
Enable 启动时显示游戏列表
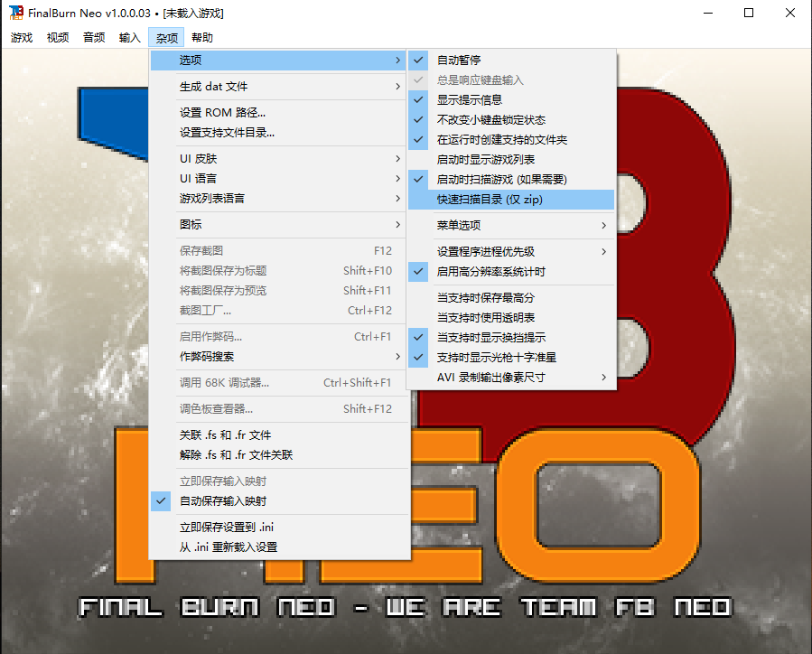pos(511,160)
